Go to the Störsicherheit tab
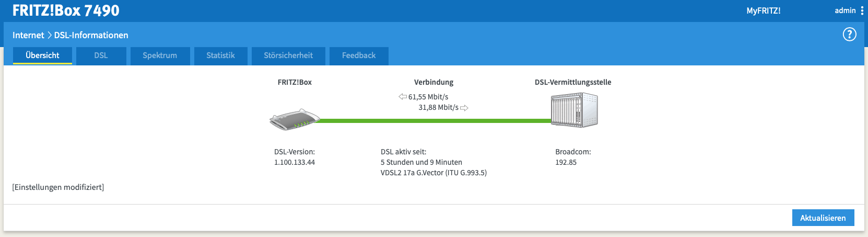This screenshot has height=237, width=868. point(288,55)
